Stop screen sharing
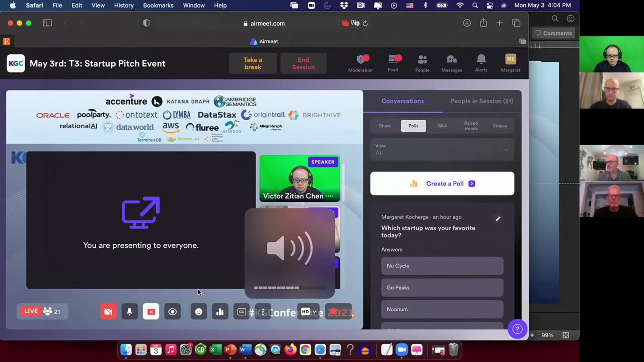 tap(151, 312)
